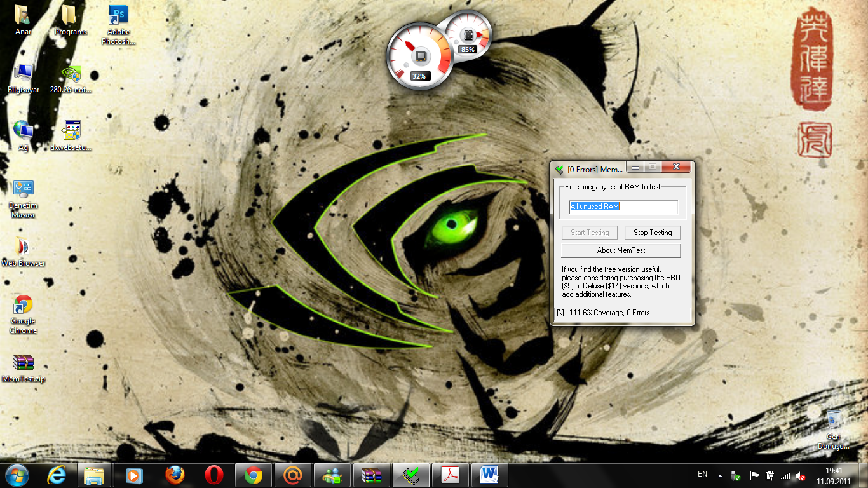Select the Web Browser desktop shortcut

point(24,252)
